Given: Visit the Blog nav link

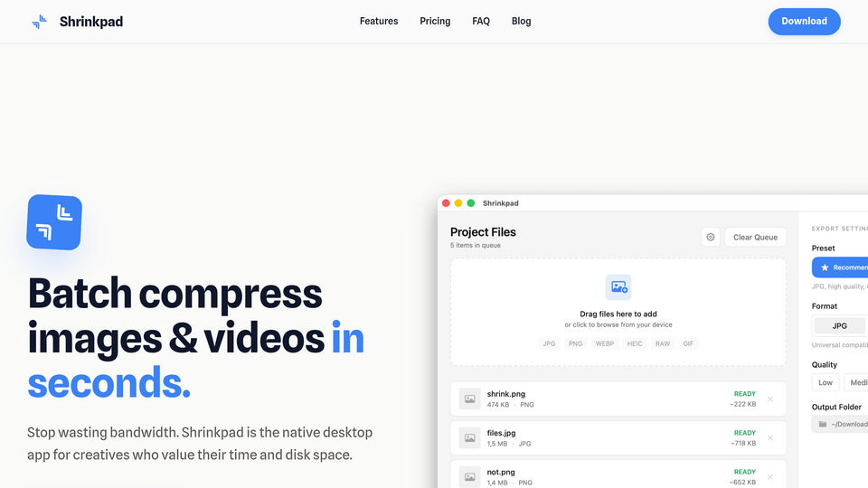Looking at the screenshot, I should [x=521, y=21].
